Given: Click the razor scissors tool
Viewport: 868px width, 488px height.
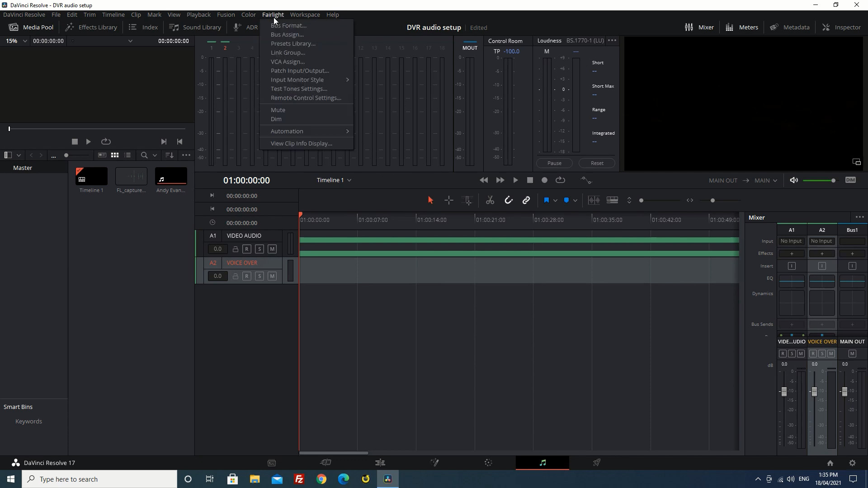Looking at the screenshot, I should 490,200.
